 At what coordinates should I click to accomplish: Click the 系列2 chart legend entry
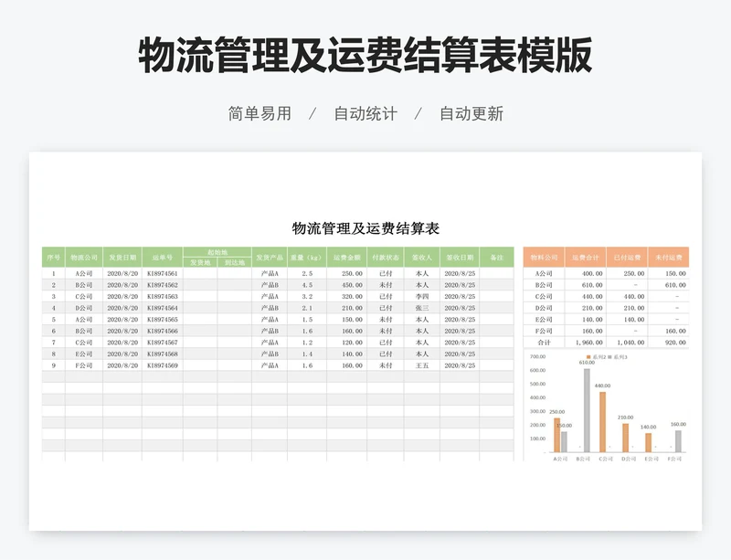click(x=597, y=356)
